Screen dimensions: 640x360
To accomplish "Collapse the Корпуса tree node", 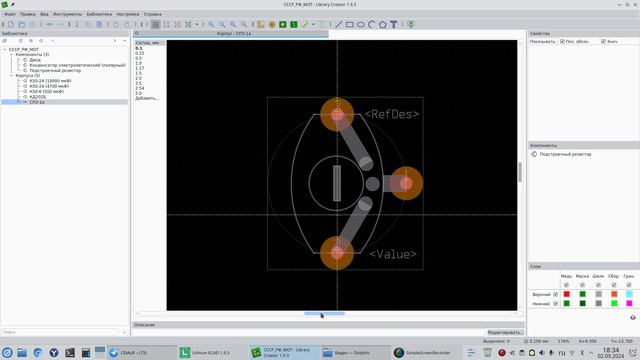I will point(11,76).
